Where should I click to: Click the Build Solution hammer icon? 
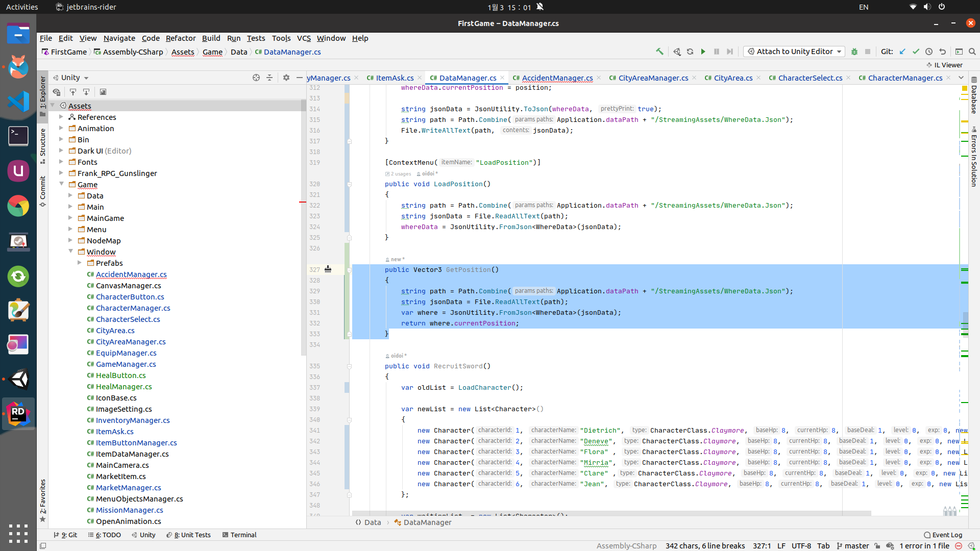coord(659,52)
